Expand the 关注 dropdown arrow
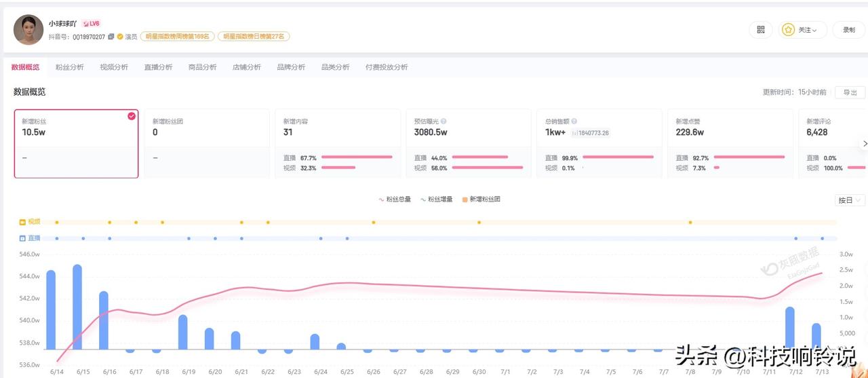This screenshot has height=378, width=868. tap(814, 31)
